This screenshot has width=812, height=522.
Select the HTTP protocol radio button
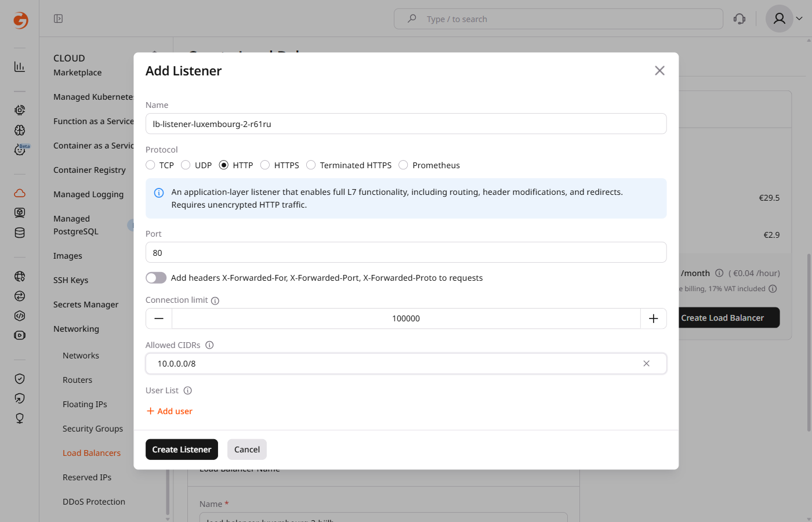224,165
